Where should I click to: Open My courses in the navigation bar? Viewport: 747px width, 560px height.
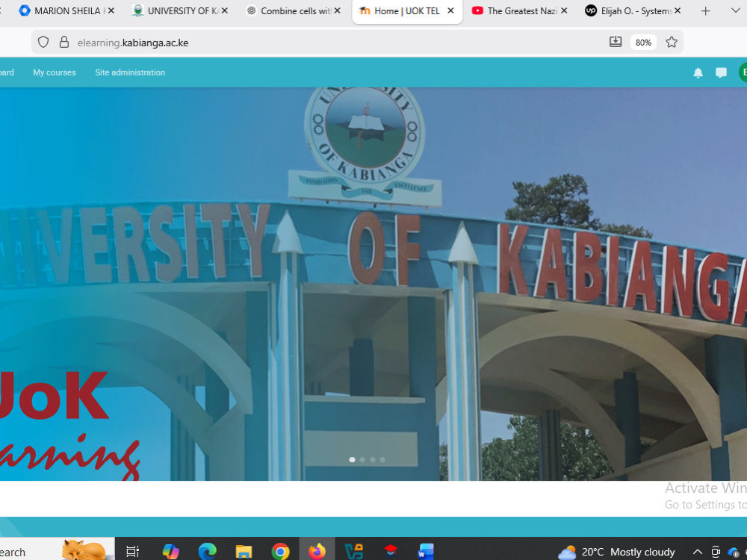(x=55, y=72)
